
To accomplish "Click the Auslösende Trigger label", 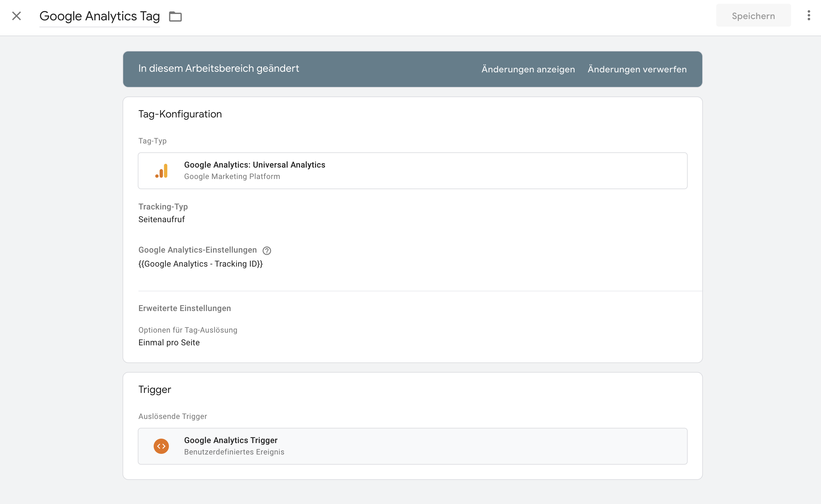I will pos(173,416).
